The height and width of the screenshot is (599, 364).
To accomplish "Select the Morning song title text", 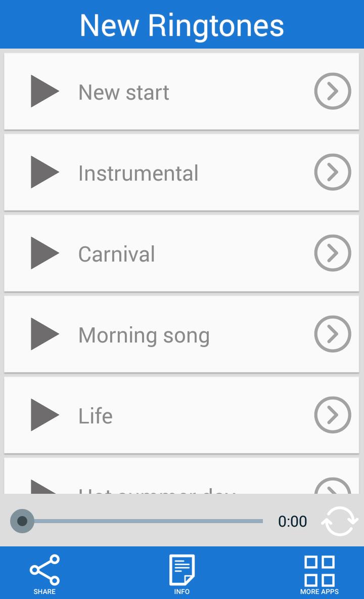I will tap(144, 335).
